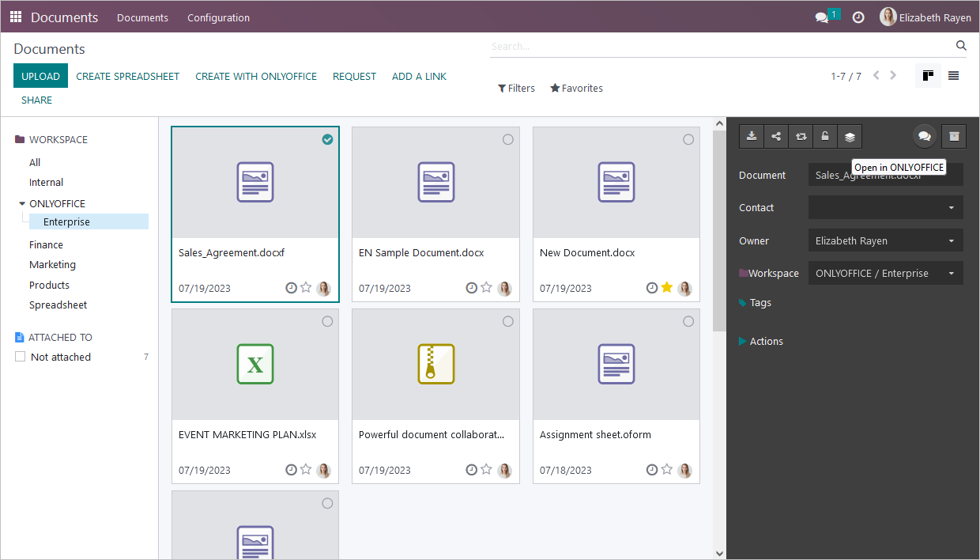
Task: Favorite Sales_Agreement.docxf with its star
Action: [x=306, y=288]
